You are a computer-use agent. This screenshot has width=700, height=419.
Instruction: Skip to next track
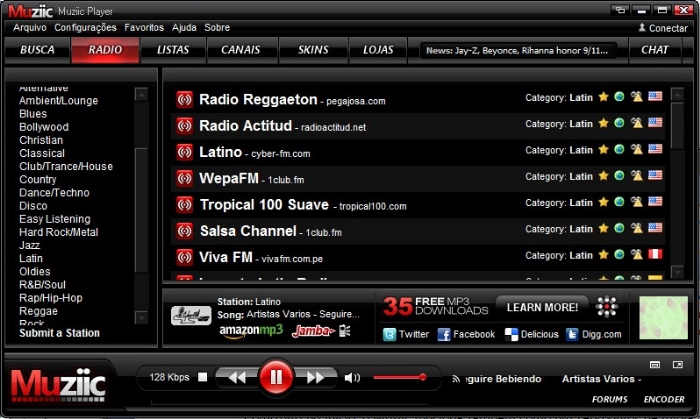click(314, 378)
